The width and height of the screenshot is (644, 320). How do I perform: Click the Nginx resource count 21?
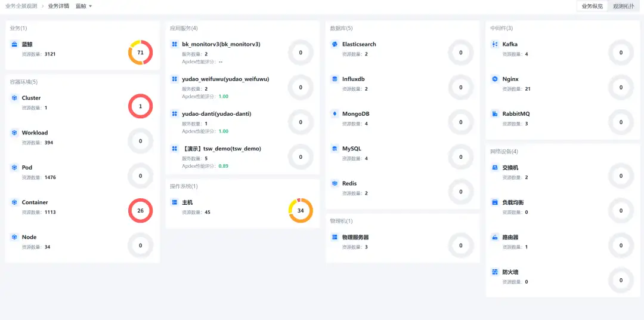pos(528,89)
